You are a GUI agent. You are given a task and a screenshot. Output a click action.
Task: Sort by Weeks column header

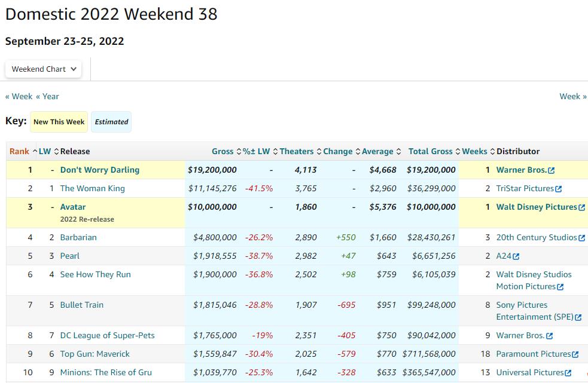(x=474, y=151)
